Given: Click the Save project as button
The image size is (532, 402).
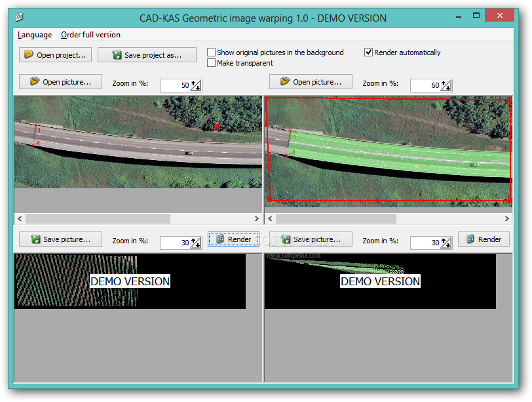Looking at the screenshot, I should 147,55.
